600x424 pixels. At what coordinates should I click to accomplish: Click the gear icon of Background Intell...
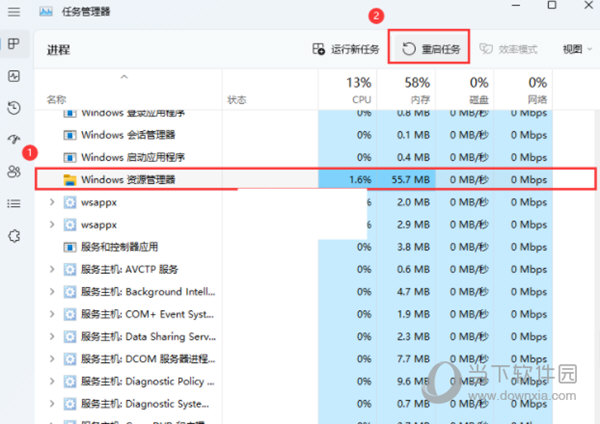[70, 292]
